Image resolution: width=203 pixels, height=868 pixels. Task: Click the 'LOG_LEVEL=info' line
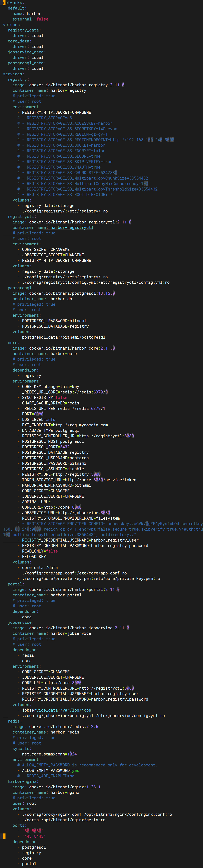36,419
